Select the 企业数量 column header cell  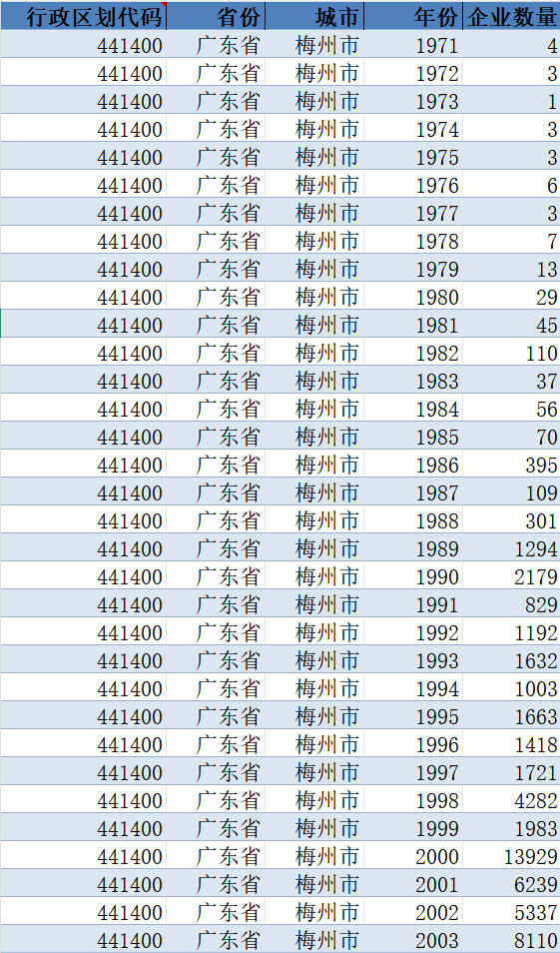coord(511,16)
